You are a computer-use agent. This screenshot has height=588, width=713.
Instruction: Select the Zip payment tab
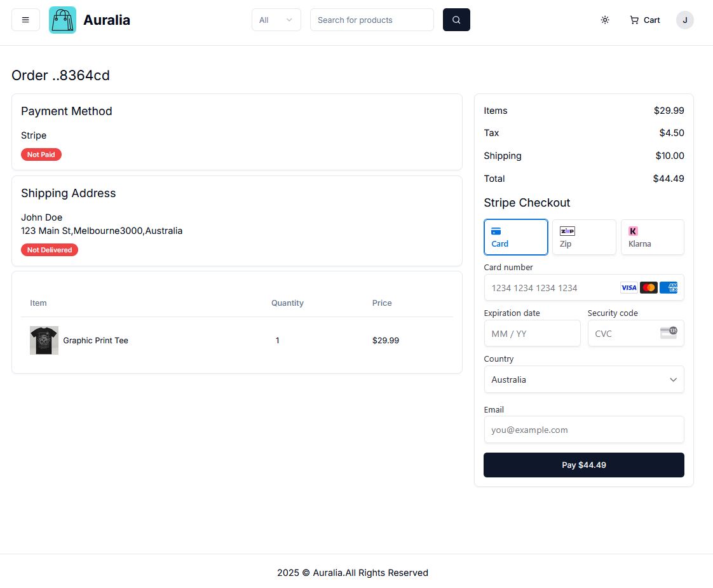[584, 237]
